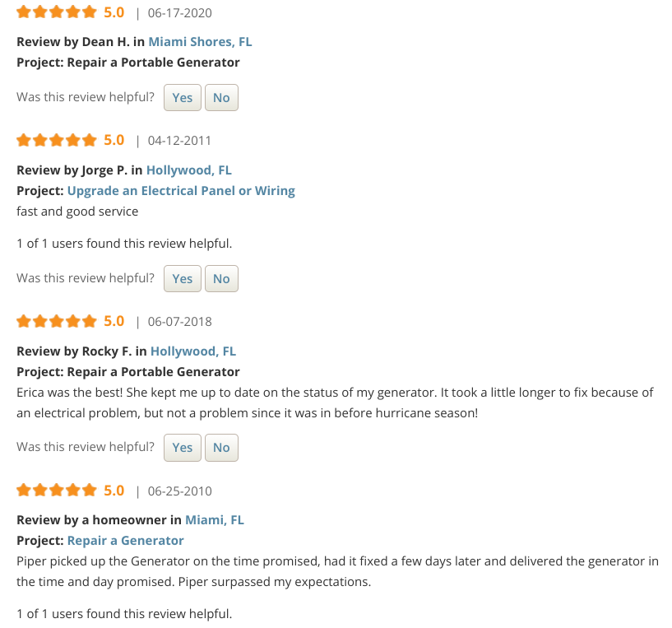Click No under Dean H.'s review

pyautogui.click(x=221, y=97)
